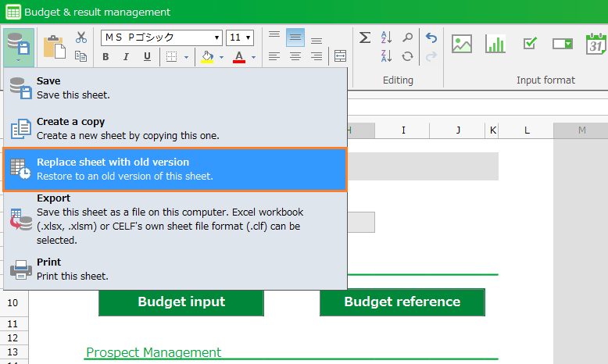Open the font name dropdown
The width and height of the screenshot is (608, 364).
(x=217, y=37)
